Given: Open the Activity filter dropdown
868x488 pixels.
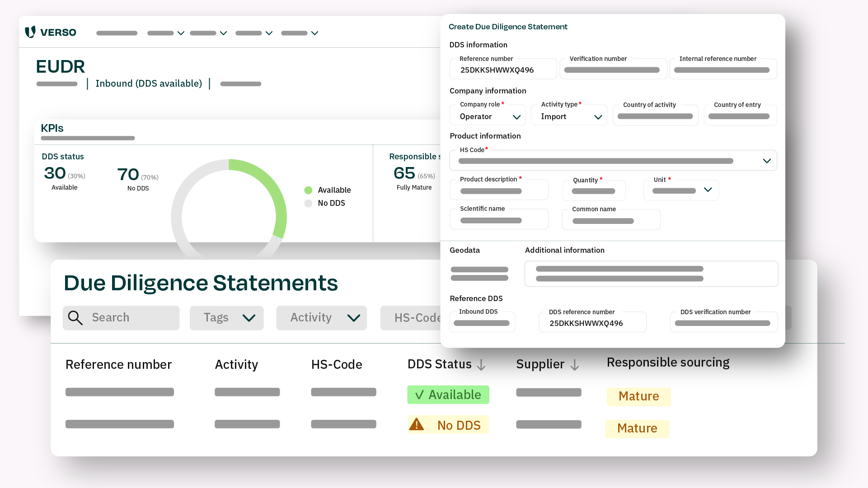Looking at the screenshot, I should pyautogui.click(x=321, y=317).
